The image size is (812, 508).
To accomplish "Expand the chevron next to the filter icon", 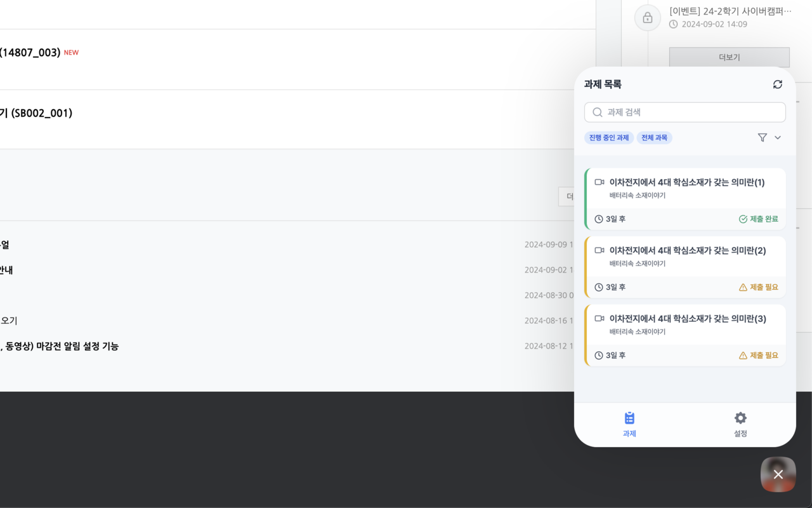I will click(778, 137).
